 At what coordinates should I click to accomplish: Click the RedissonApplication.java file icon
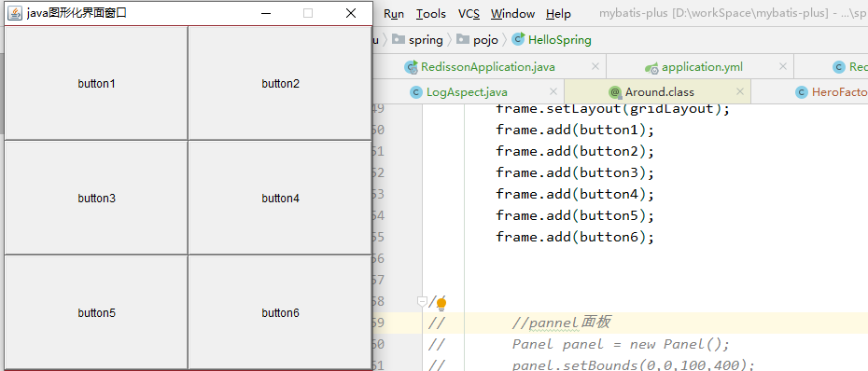coord(411,67)
